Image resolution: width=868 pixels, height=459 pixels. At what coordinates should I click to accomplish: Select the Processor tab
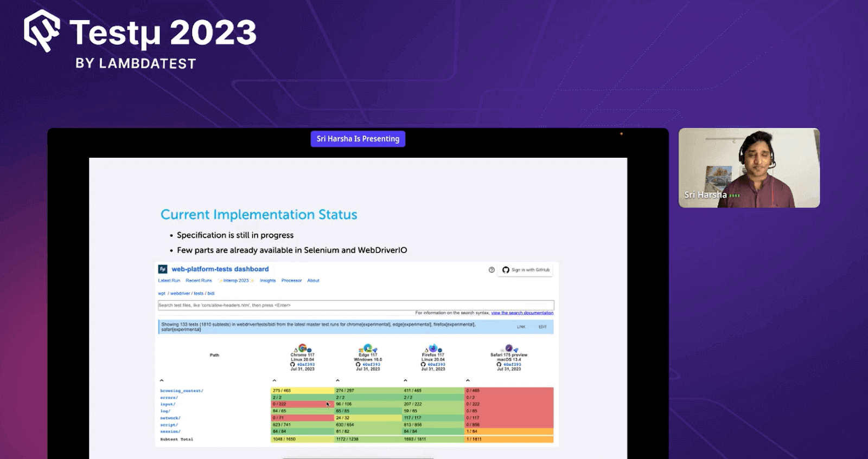(291, 281)
